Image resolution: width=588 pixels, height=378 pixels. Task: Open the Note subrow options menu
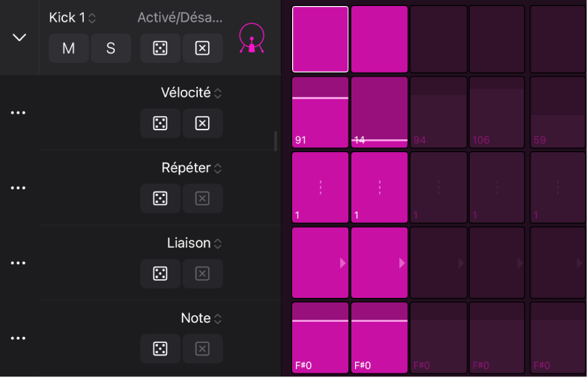point(19,338)
